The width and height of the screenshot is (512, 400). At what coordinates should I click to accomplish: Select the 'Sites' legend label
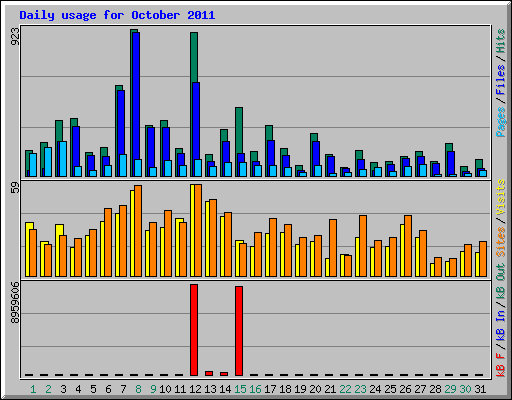point(501,242)
